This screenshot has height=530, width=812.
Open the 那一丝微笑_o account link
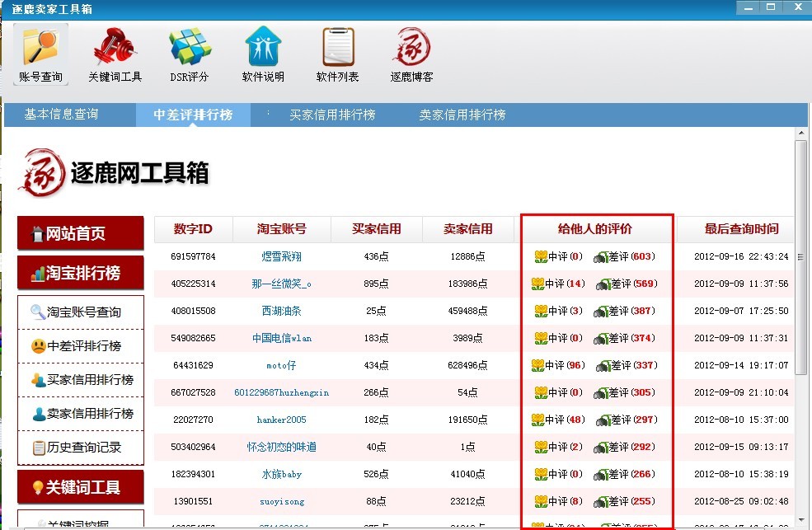click(x=282, y=284)
